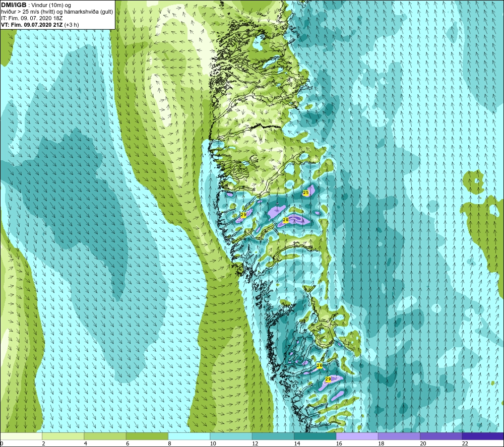The image size is (504, 447).
Task: Click the '14' value on the colour scale
Action: [x=297, y=443]
